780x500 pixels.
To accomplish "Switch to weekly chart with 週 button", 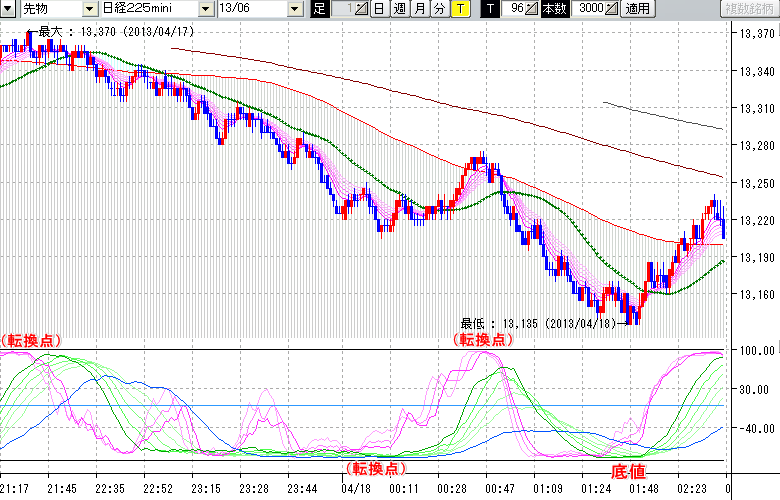I will coord(399,9).
